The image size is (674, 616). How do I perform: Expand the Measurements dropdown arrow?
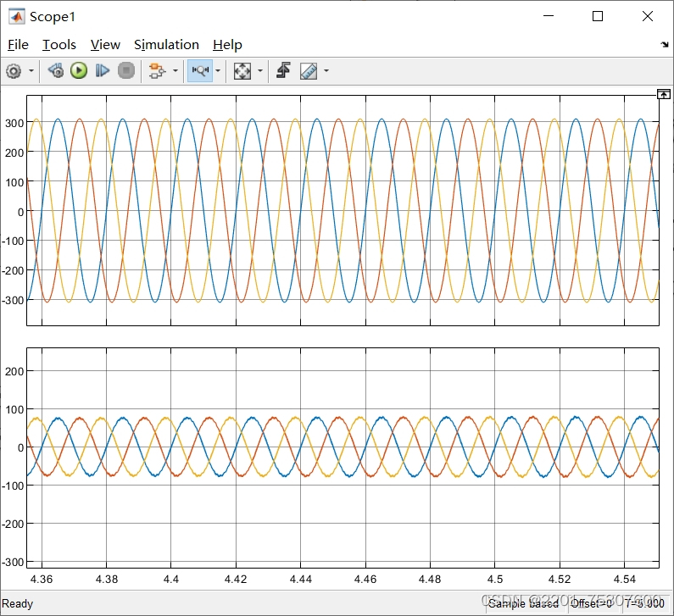click(x=326, y=71)
